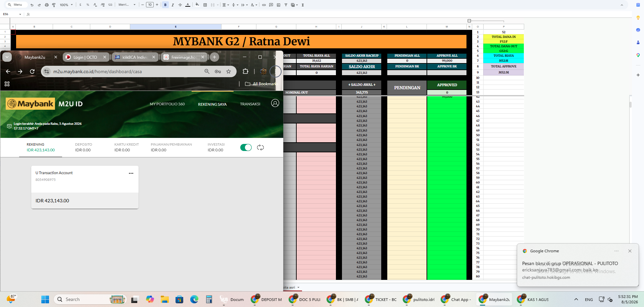Switch to the Freeimage.host tab
Screen dimensions: 644x307
click(x=184, y=57)
